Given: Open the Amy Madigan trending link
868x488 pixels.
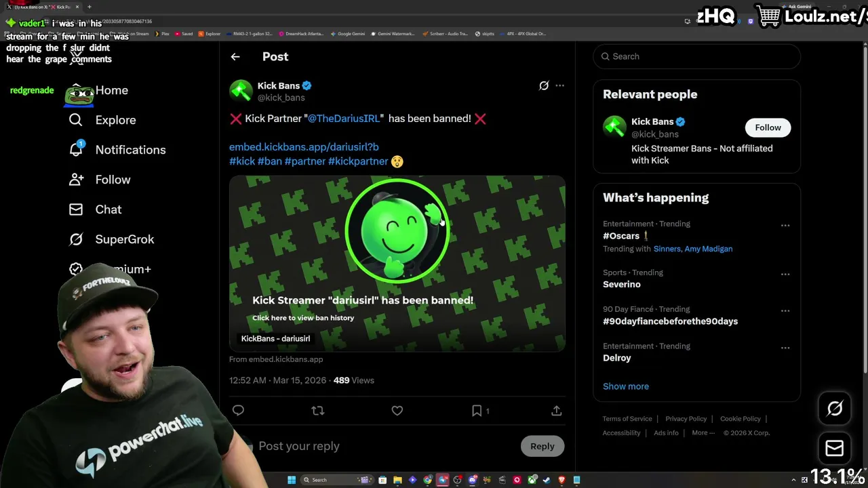Looking at the screenshot, I should [709, 249].
